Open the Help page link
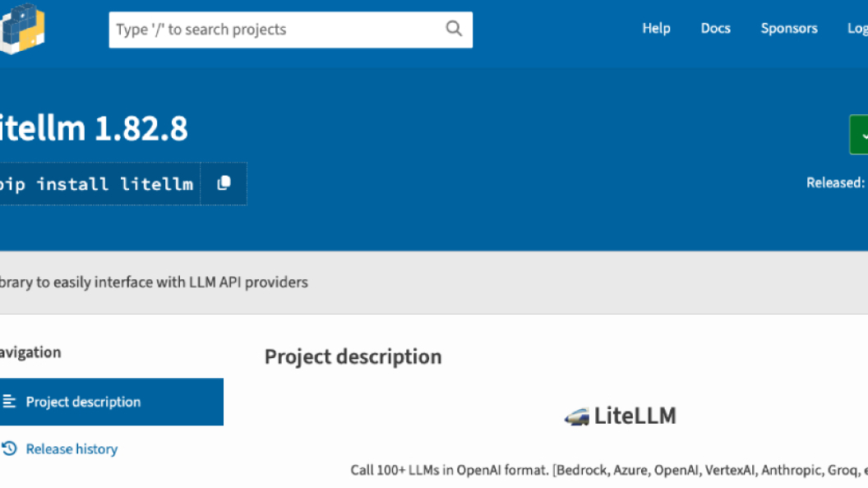The height and width of the screenshot is (488, 868). pos(656,28)
